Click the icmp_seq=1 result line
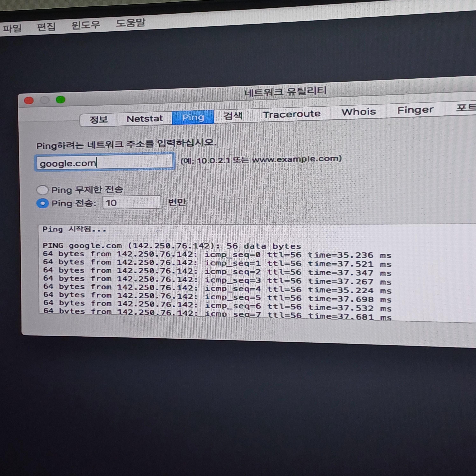The width and height of the screenshot is (476, 476). 217,263
